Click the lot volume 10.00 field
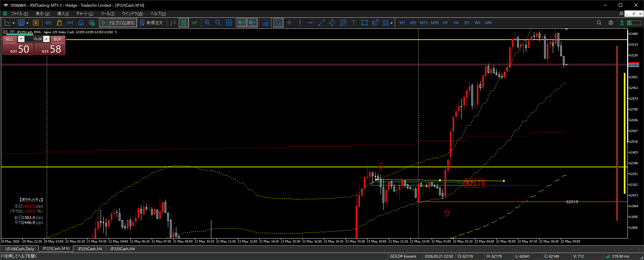This screenshot has width=644, height=260. point(34,39)
